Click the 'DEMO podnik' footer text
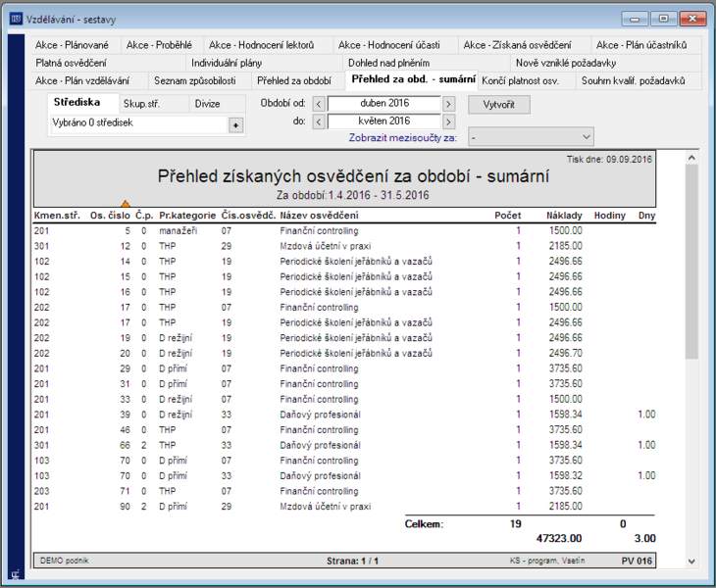Screen dimensions: 716x588 (x=65, y=561)
